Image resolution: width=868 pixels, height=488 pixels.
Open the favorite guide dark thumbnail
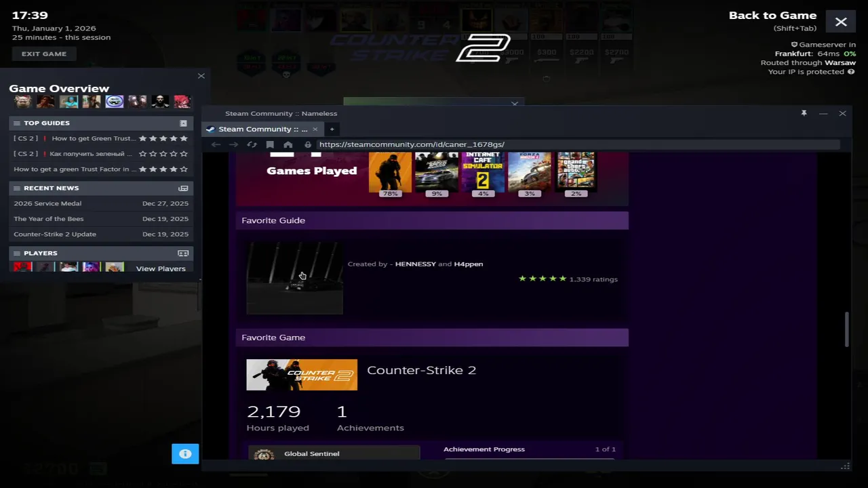pos(294,278)
